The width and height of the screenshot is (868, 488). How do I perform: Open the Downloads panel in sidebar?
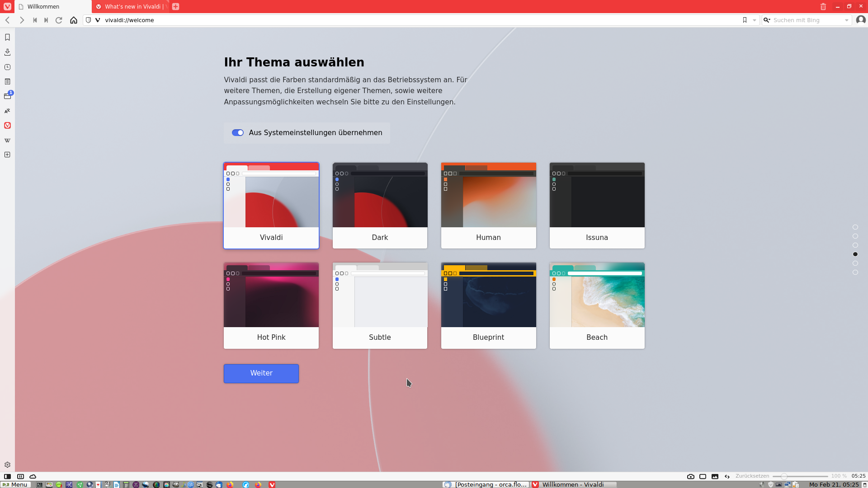7,52
